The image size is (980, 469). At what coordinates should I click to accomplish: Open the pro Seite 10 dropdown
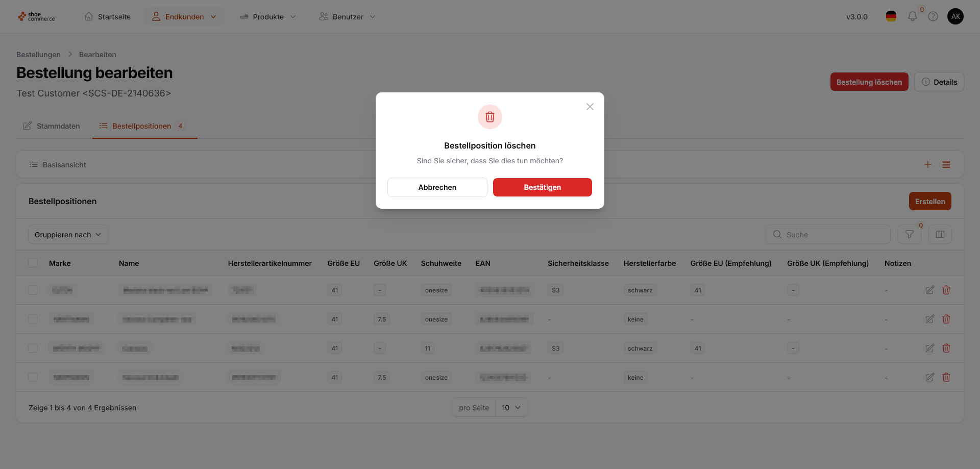[511, 407]
